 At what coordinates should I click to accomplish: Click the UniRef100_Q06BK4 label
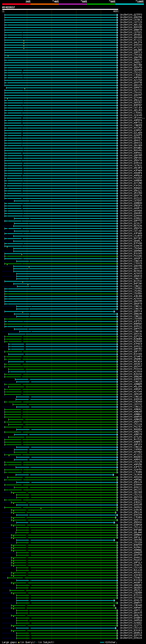pyautogui.click(x=131, y=618)
